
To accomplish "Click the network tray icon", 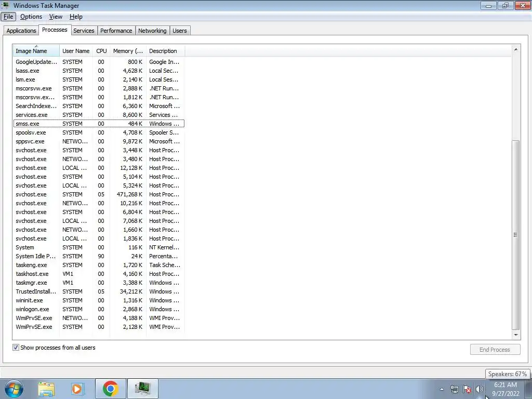I will click(454, 389).
